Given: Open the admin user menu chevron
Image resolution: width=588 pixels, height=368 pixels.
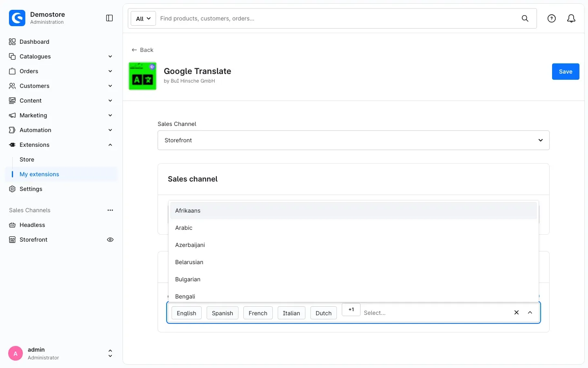Looking at the screenshot, I should coord(110,354).
